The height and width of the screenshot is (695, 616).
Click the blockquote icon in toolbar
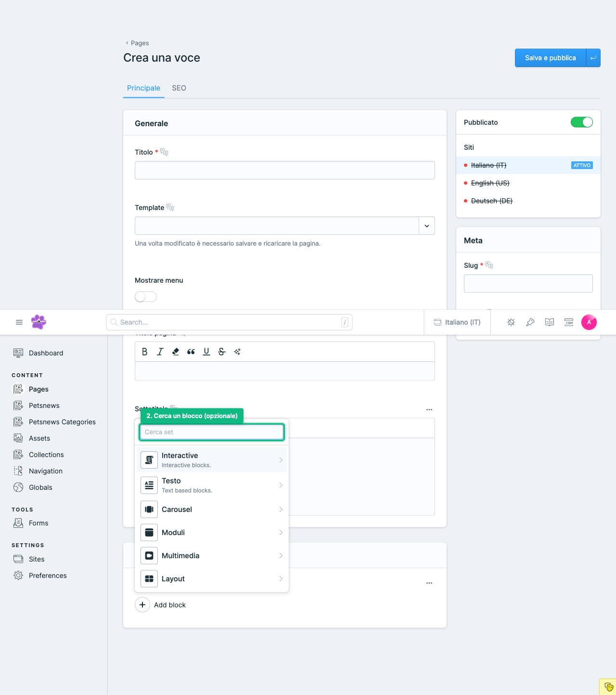click(x=191, y=352)
